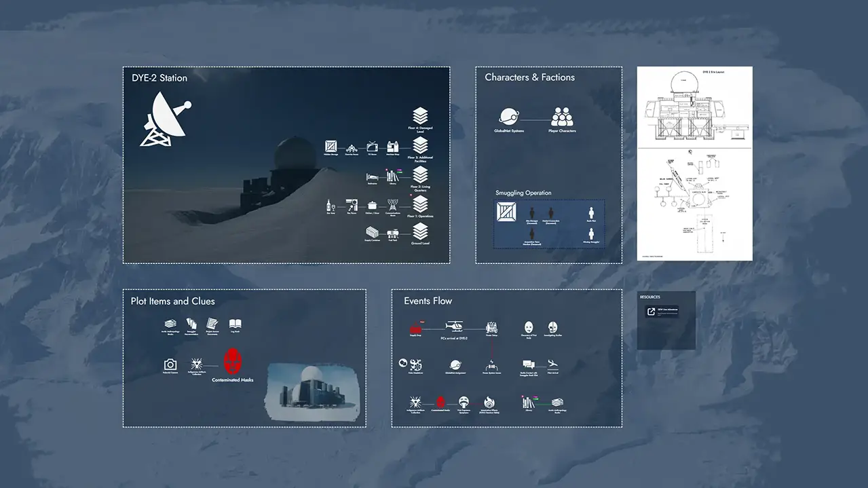
Task: Open the Log Book icon in Plot Items
Action: click(x=235, y=323)
